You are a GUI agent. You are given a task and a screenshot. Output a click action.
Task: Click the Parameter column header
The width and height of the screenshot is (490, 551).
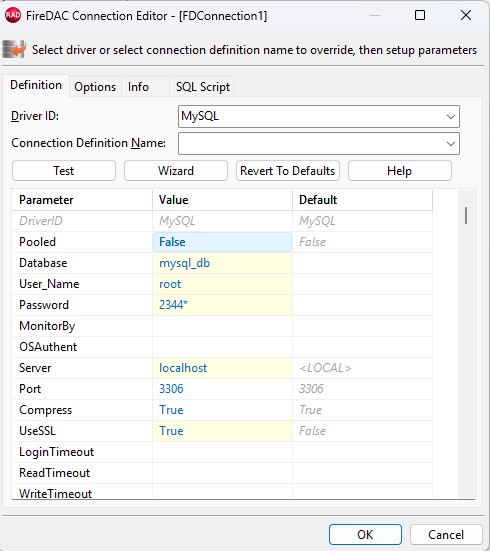[x=82, y=200]
